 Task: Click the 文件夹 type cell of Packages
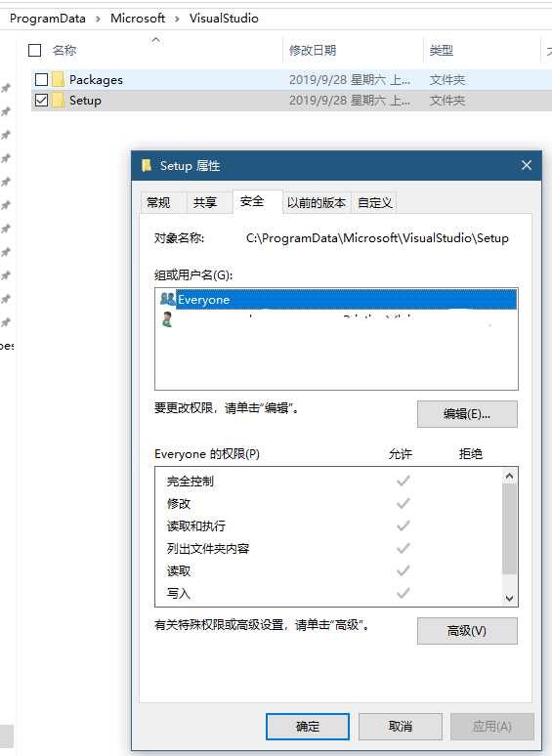click(447, 79)
